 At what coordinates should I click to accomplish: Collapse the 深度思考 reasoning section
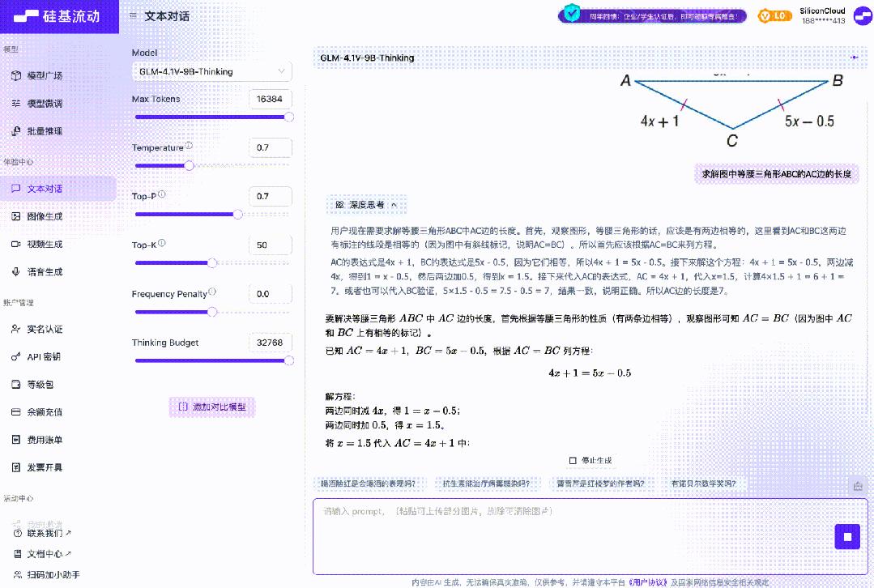pyautogui.click(x=366, y=205)
